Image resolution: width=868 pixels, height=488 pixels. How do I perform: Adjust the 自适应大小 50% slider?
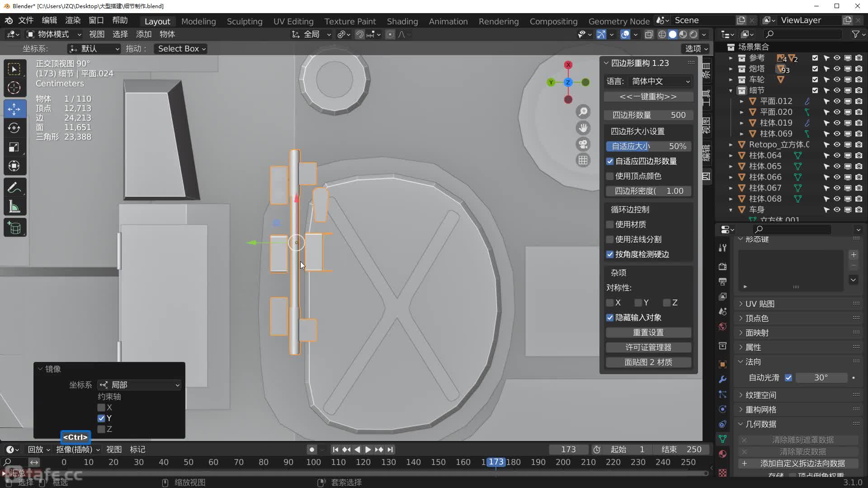click(648, 146)
